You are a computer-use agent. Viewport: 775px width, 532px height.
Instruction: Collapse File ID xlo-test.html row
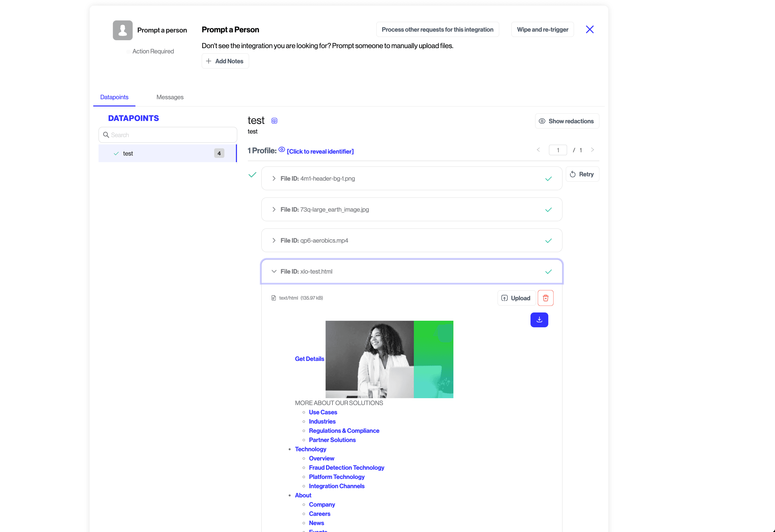click(274, 272)
